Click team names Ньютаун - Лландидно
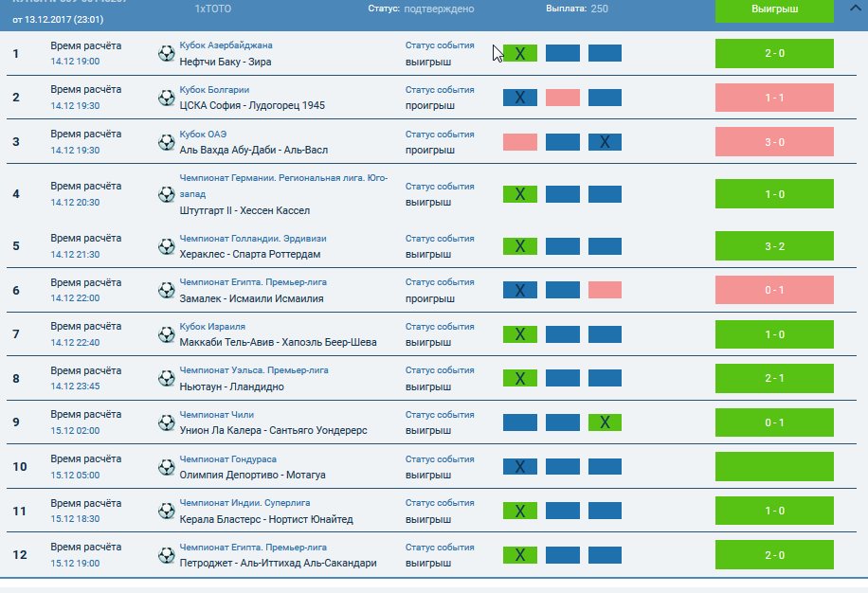The image size is (868, 593). (231, 386)
